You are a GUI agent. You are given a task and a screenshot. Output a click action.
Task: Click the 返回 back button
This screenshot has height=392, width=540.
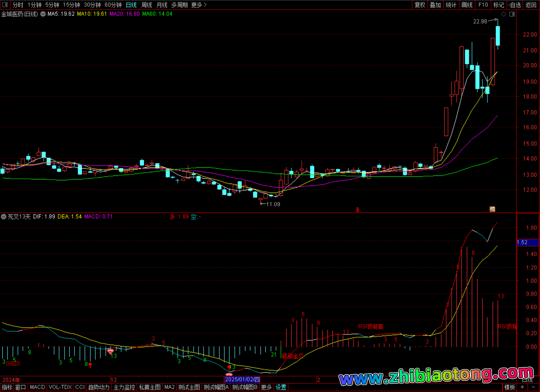(531, 5)
